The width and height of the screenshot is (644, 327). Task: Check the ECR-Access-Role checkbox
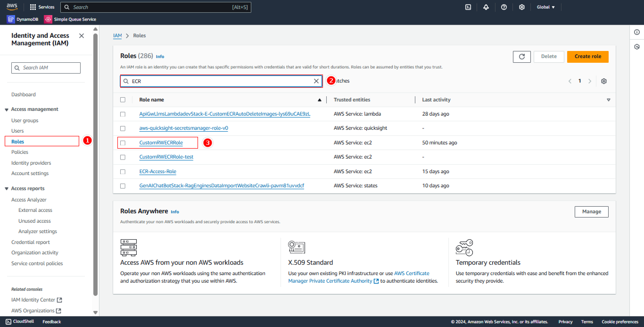(123, 172)
